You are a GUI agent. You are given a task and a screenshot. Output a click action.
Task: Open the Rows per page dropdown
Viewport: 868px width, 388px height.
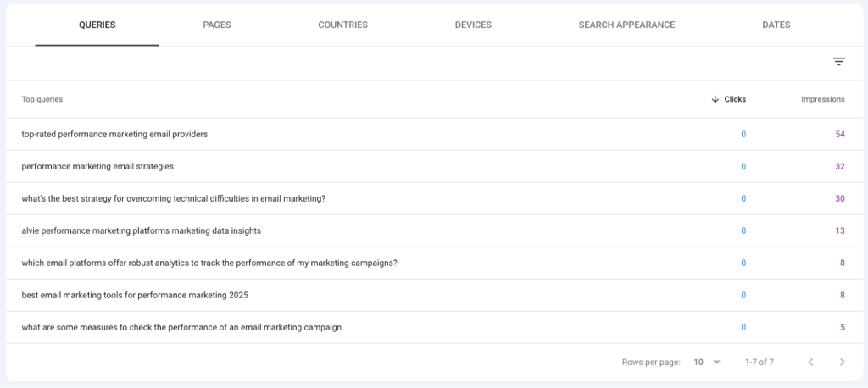click(706, 362)
